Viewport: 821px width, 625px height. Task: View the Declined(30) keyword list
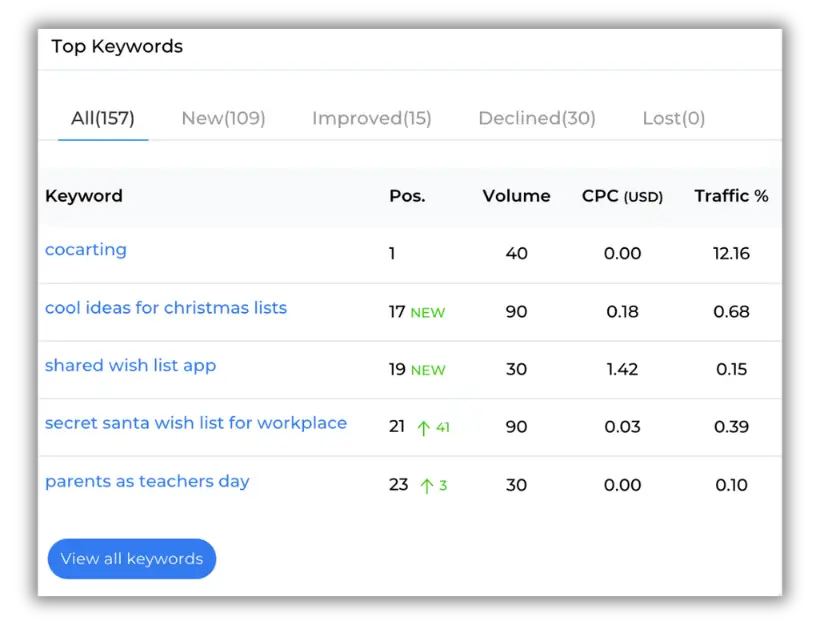[x=536, y=117]
